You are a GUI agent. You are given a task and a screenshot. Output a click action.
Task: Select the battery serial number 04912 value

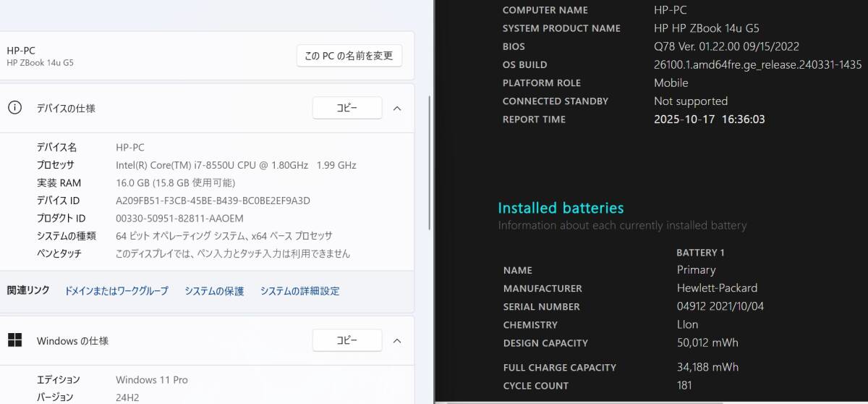[720, 306]
